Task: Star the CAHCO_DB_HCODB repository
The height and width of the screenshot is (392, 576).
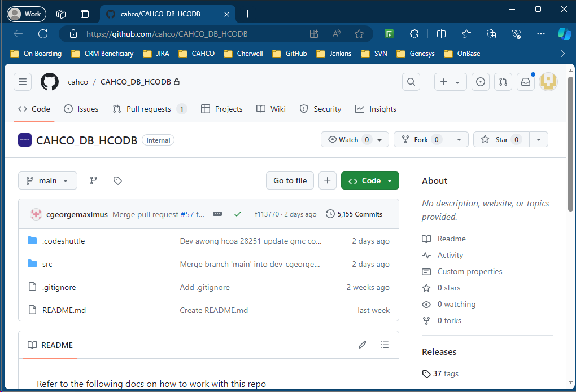Action: [500, 139]
